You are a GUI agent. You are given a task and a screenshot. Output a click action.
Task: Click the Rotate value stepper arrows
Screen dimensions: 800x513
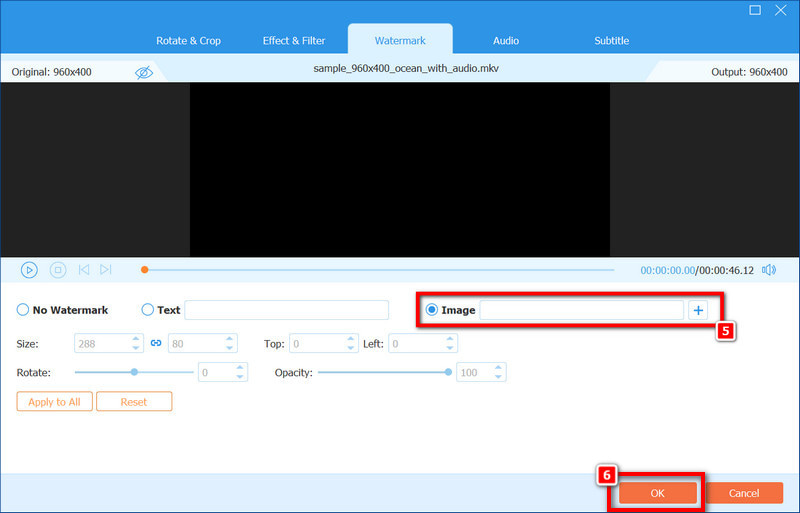(x=240, y=372)
